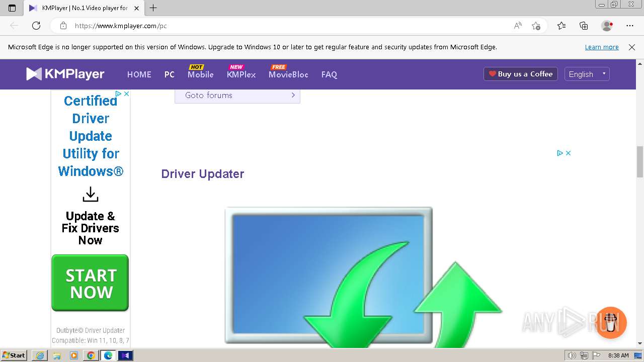Open the tab actions menu icon
644x362 pixels.
(12, 8)
